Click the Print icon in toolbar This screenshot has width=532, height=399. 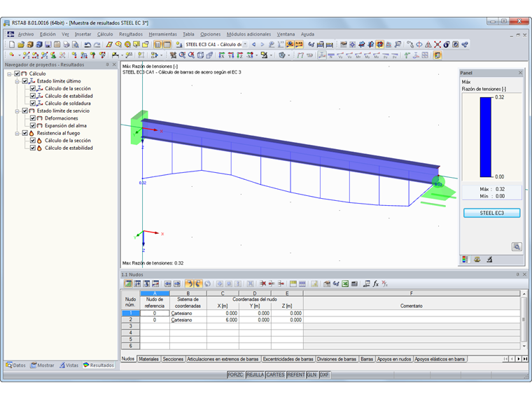[x=66, y=44]
